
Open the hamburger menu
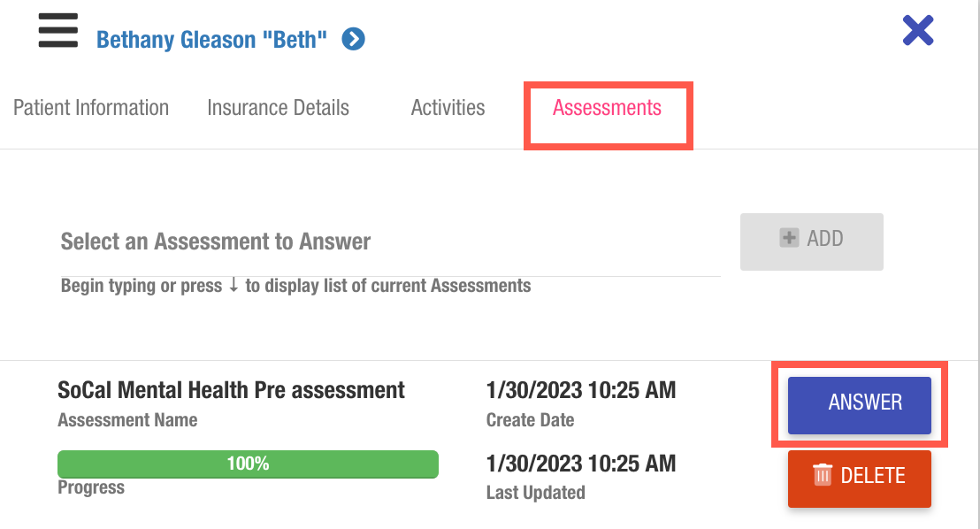(57, 31)
